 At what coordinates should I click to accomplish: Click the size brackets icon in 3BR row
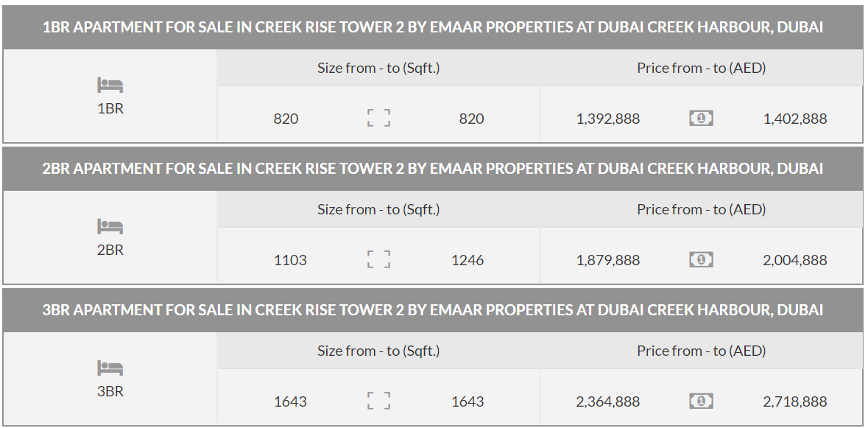(378, 401)
